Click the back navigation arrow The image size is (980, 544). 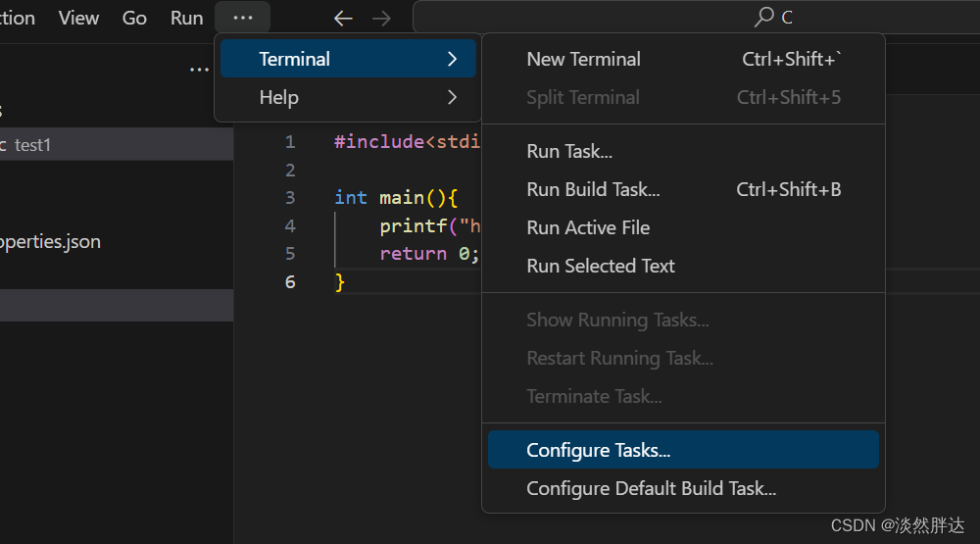(x=343, y=18)
